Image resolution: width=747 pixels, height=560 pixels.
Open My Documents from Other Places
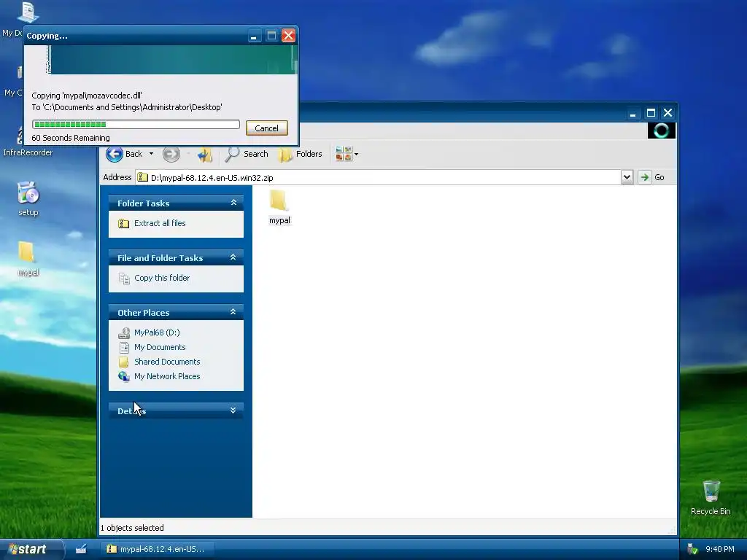[160, 347]
